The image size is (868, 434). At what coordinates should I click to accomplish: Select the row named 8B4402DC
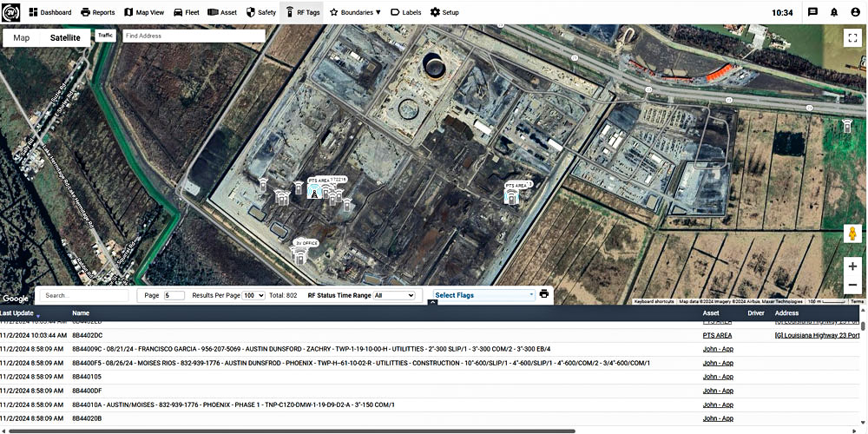point(430,335)
